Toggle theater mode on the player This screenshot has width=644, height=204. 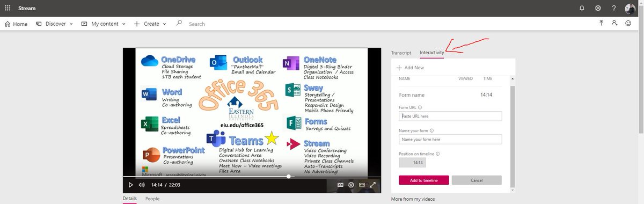(362, 185)
